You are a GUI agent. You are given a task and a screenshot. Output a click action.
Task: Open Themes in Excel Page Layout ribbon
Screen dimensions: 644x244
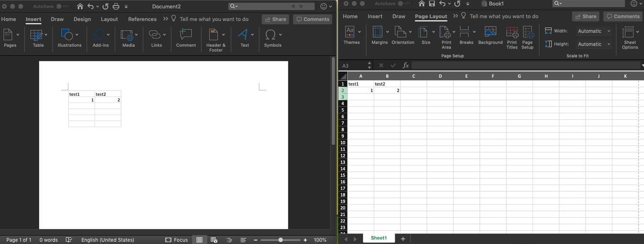pos(352,35)
